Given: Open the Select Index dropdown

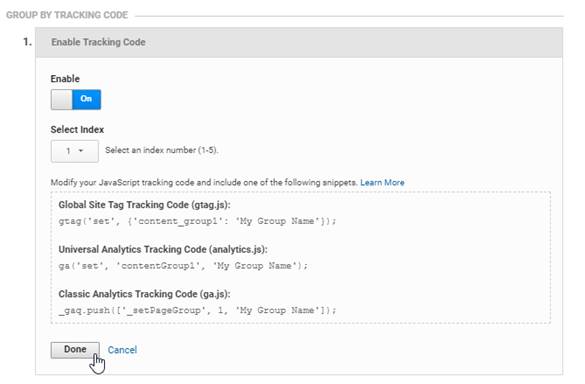Looking at the screenshot, I should [75, 151].
